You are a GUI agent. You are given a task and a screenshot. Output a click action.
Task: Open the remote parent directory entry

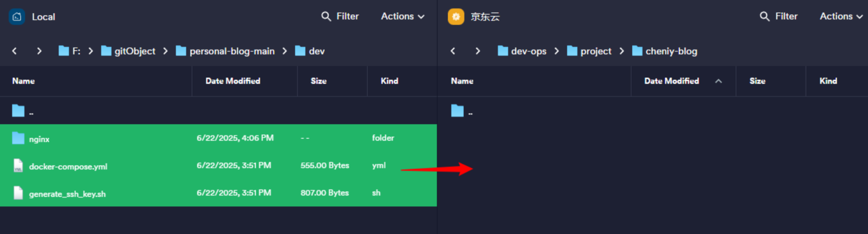(x=462, y=111)
